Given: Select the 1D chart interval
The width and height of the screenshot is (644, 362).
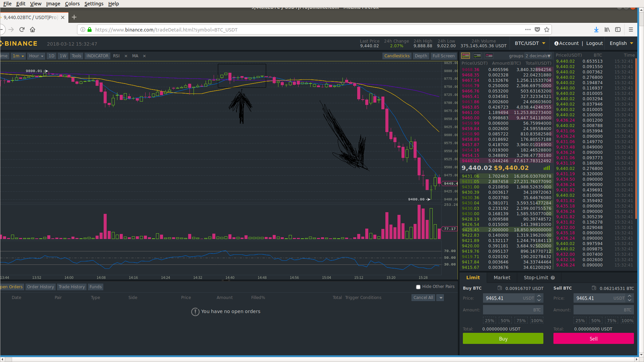Looking at the screenshot, I should pos(51,56).
